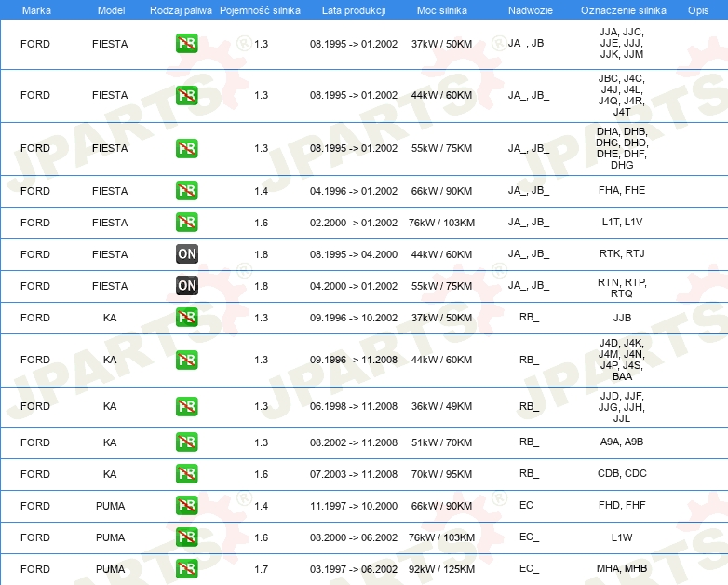Click the petrol icon in the Puma 1.6 row
This screenshot has width=728, height=585.
click(x=186, y=537)
